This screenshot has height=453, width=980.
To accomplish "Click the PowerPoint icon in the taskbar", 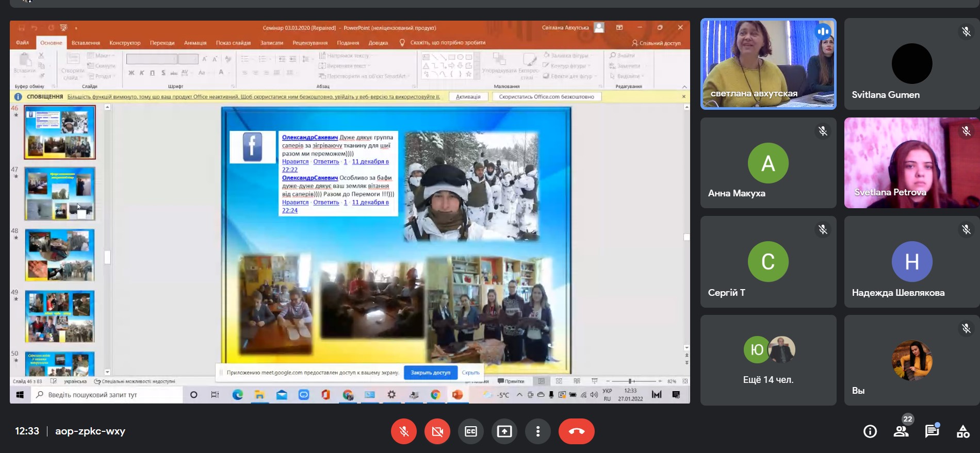I will point(457,395).
